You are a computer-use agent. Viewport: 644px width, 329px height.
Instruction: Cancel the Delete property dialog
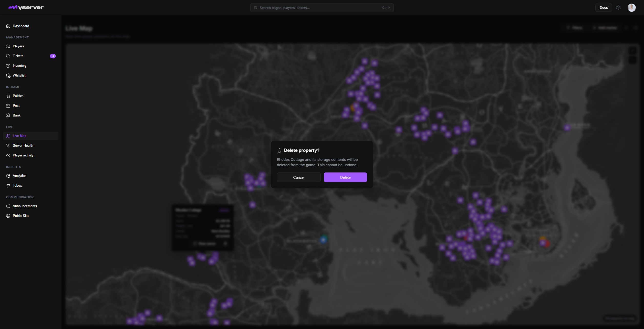(x=299, y=177)
